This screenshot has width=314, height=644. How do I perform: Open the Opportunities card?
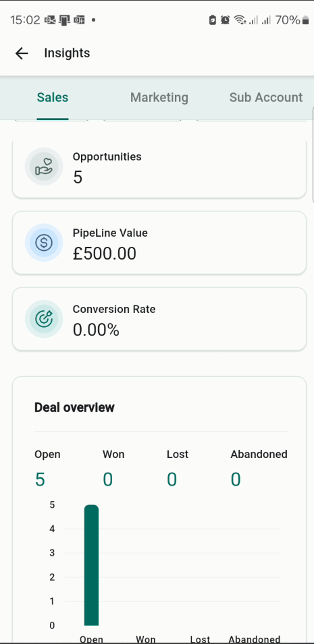159,168
